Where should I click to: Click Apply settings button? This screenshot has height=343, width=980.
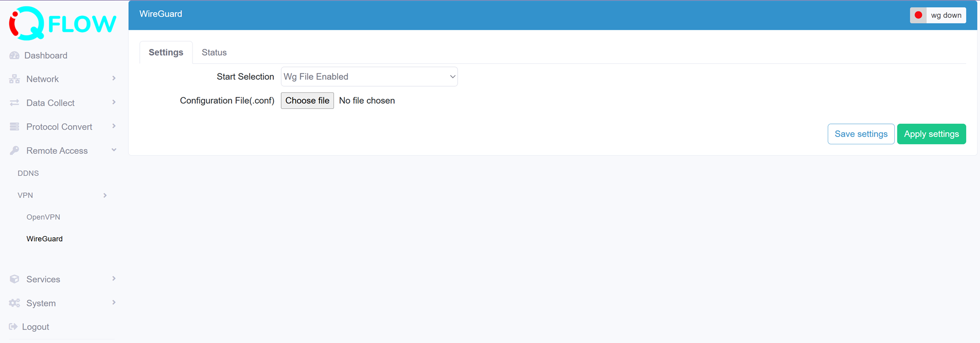931,134
